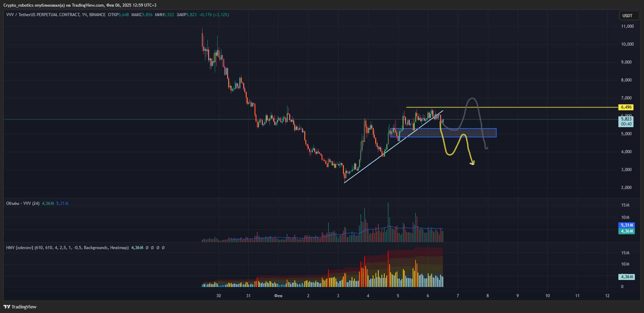Click the 4,000 price scale label
Screen dimensions: 644x313
coord(626,152)
